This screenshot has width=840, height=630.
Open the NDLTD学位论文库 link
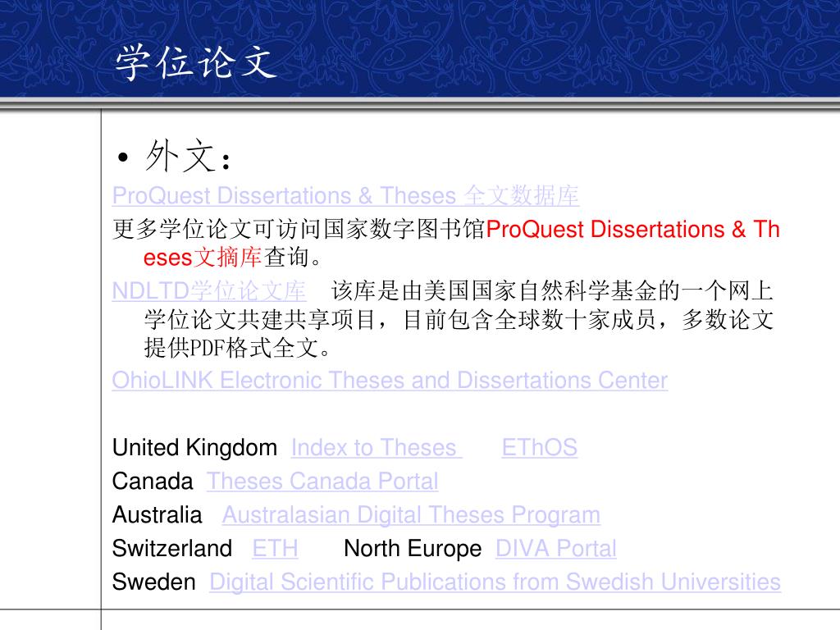[209, 291]
